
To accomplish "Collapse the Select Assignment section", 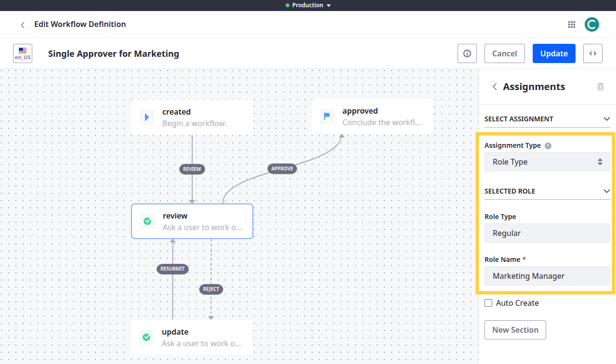I will tap(606, 119).
